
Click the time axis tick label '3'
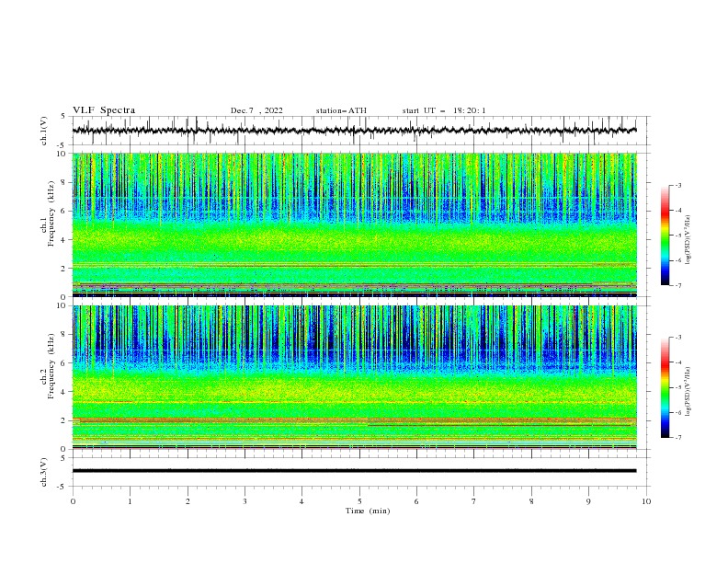pos(245,501)
